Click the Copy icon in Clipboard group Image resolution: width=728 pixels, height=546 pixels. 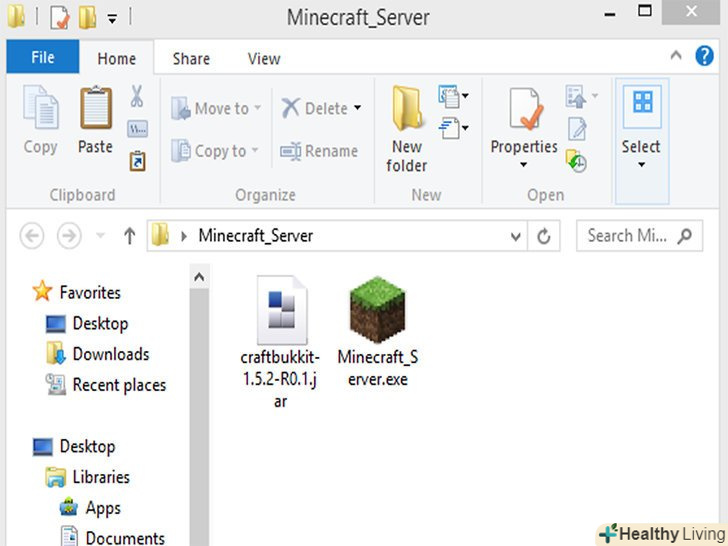click(x=40, y=108)
